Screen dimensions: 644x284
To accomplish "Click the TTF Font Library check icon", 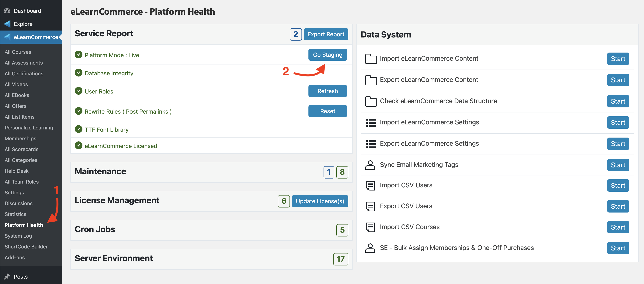I will [79, 129].
